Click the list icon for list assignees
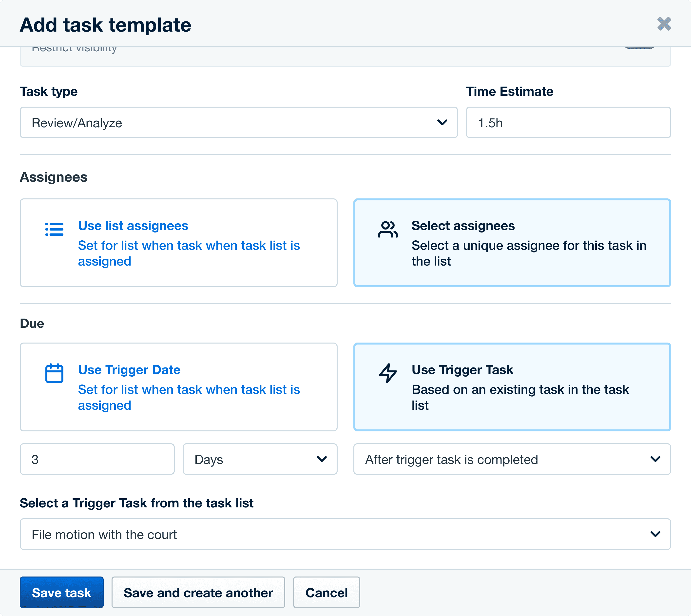Image resolution: width=691 pixels, height=616 pixels. click(54, 229)
